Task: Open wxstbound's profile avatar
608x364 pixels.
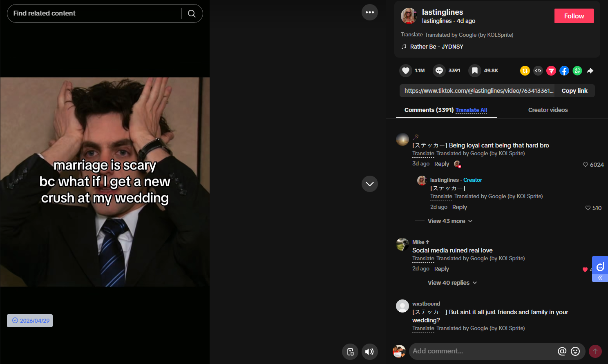Action: 402,306
